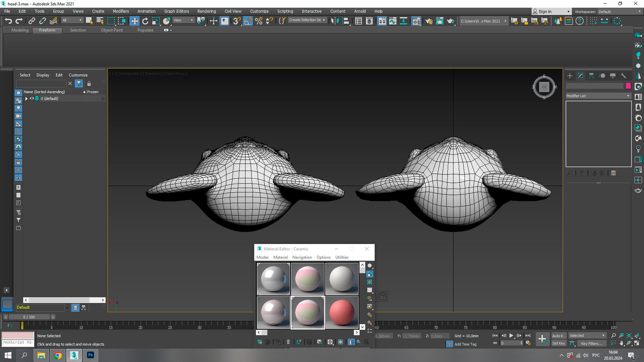Open the Utilities wrench panel tab

pos(623,75)
